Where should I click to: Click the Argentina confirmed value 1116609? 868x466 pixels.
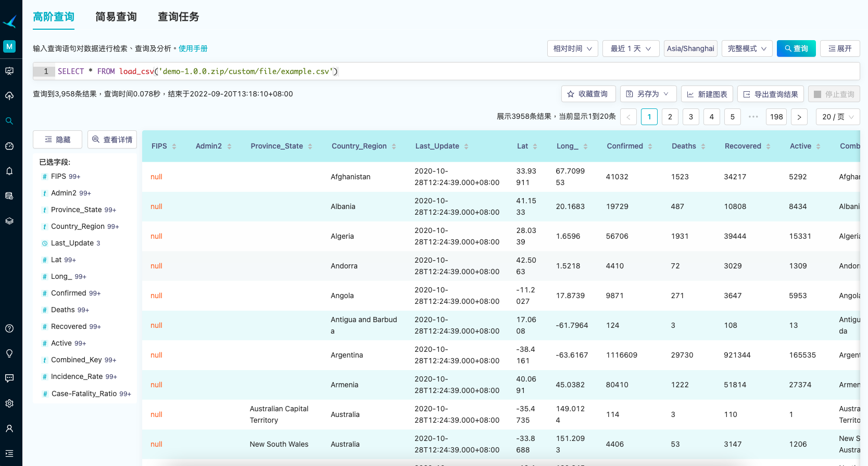point(622,355)
